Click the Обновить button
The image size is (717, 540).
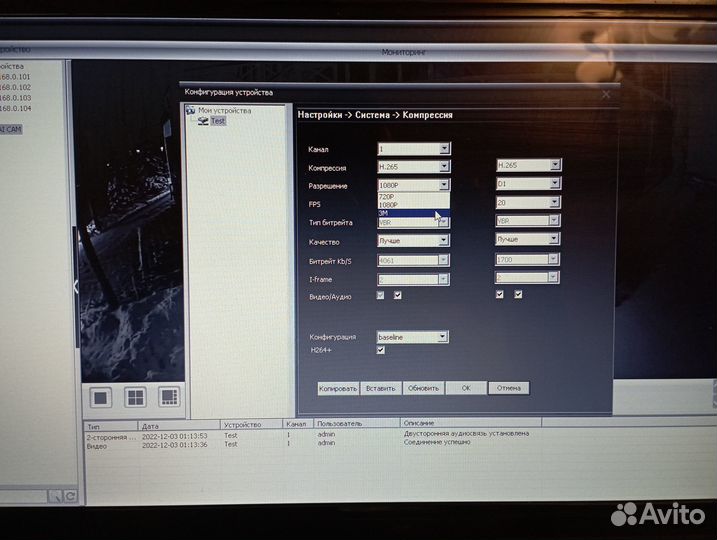click(423, 388)
